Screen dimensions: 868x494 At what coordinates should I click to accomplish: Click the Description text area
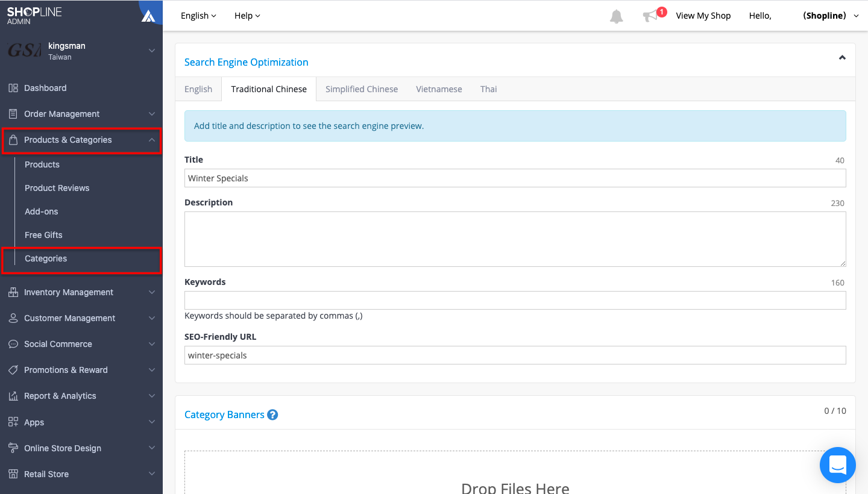[515, 239]
